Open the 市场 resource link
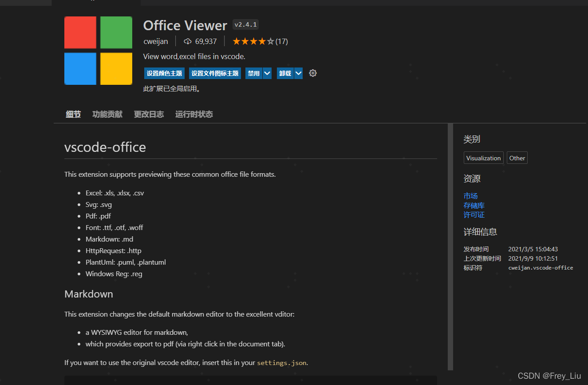This screenshot has width=588, height=385. point(470,196)
